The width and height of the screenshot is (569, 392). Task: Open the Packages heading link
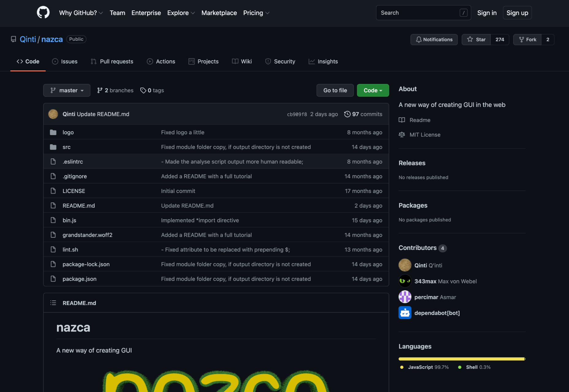coord(413,205)
